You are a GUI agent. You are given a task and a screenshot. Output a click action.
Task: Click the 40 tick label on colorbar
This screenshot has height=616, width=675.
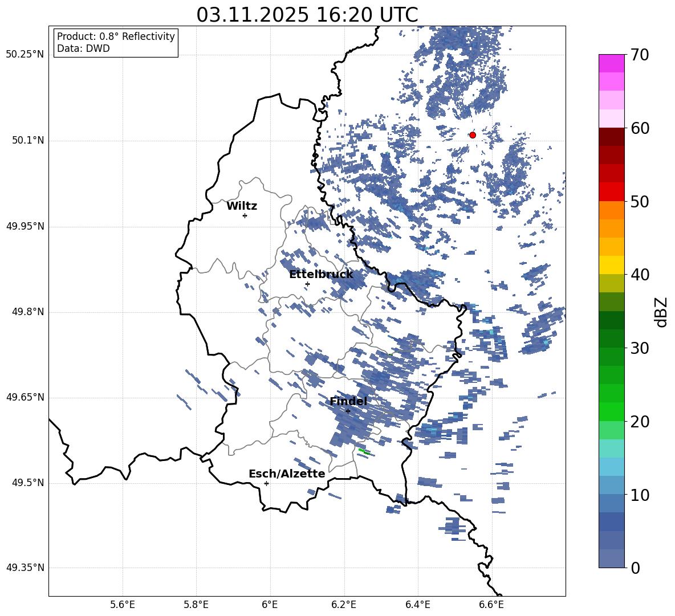click(x=639, y=275)
